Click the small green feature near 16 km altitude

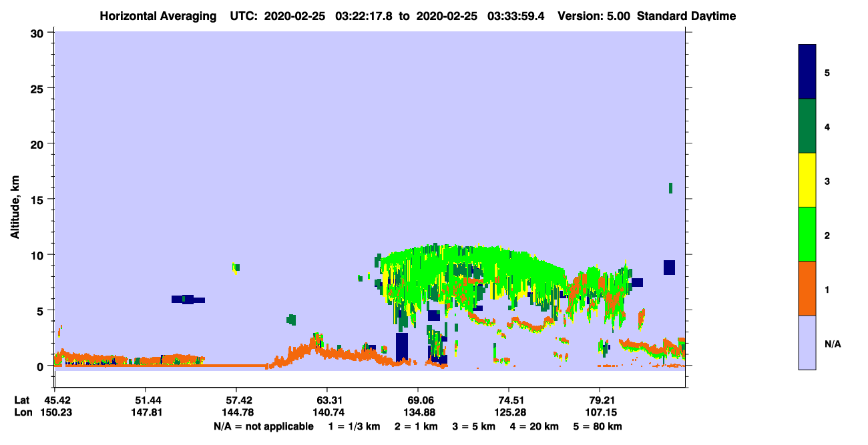coord(670,188)
